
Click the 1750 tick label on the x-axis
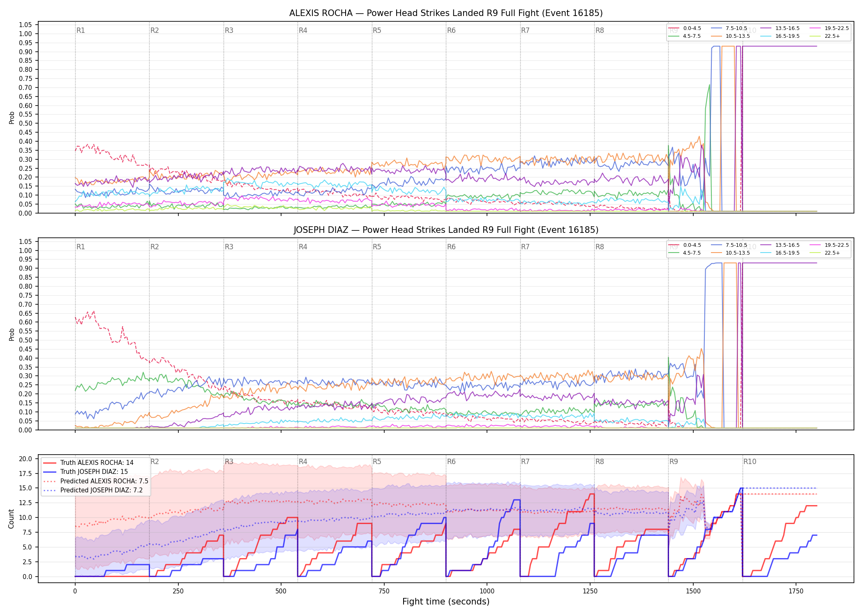point(796,591)
